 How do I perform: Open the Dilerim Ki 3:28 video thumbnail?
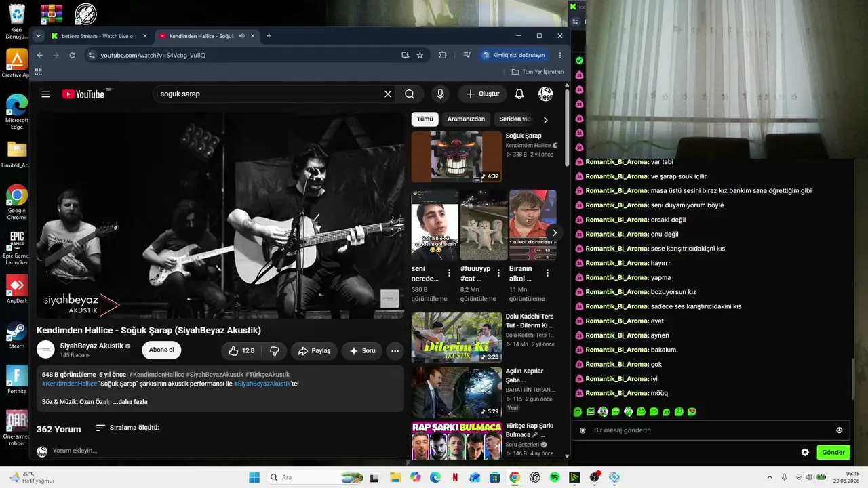457,338
